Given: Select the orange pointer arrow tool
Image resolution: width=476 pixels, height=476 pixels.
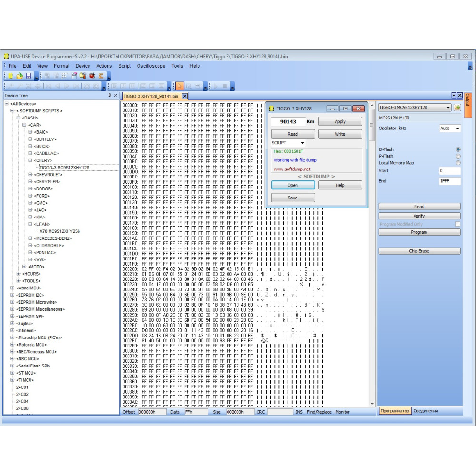Looking at the screenshot, I should 179,86.
